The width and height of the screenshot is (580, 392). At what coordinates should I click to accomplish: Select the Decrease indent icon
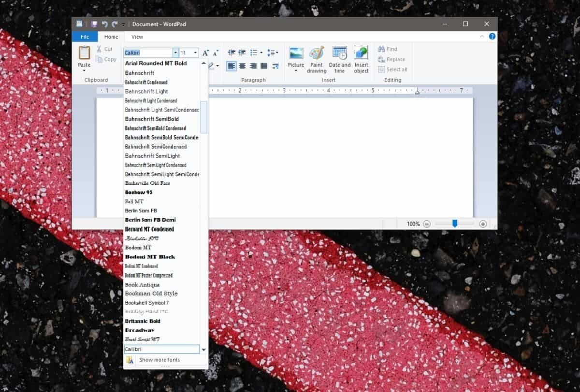pyautogui.click(x=231, y=52)
